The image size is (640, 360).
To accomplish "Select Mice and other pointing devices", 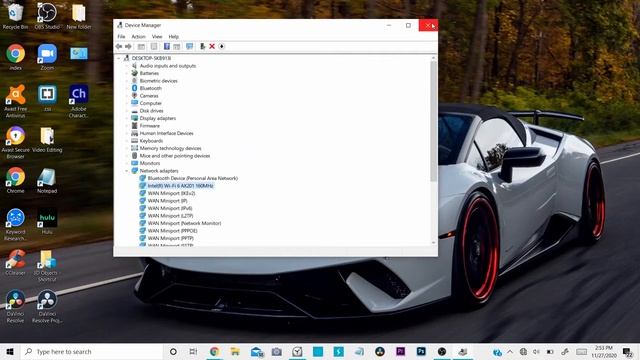I will click(x=175, y=156).
